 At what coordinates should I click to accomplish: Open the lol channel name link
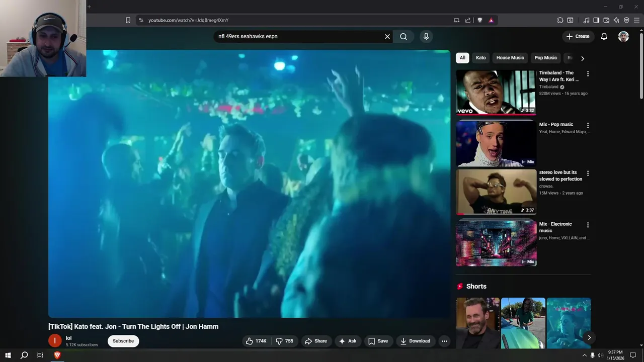coord(69,338)
